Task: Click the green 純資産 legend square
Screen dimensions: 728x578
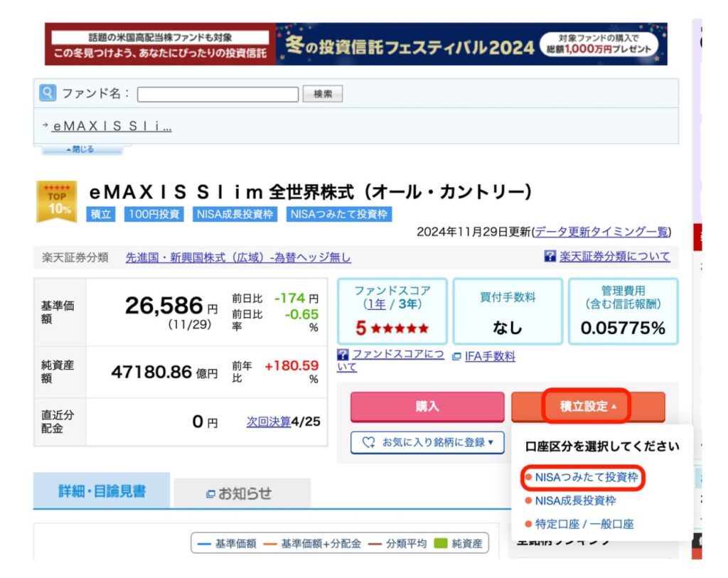Action: pos(440,543)
